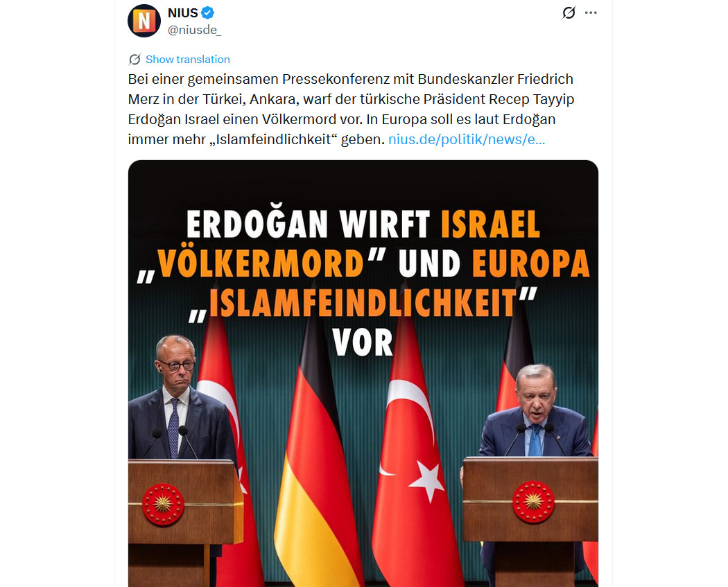Click the blue verified badge beside NIUS

207,13
